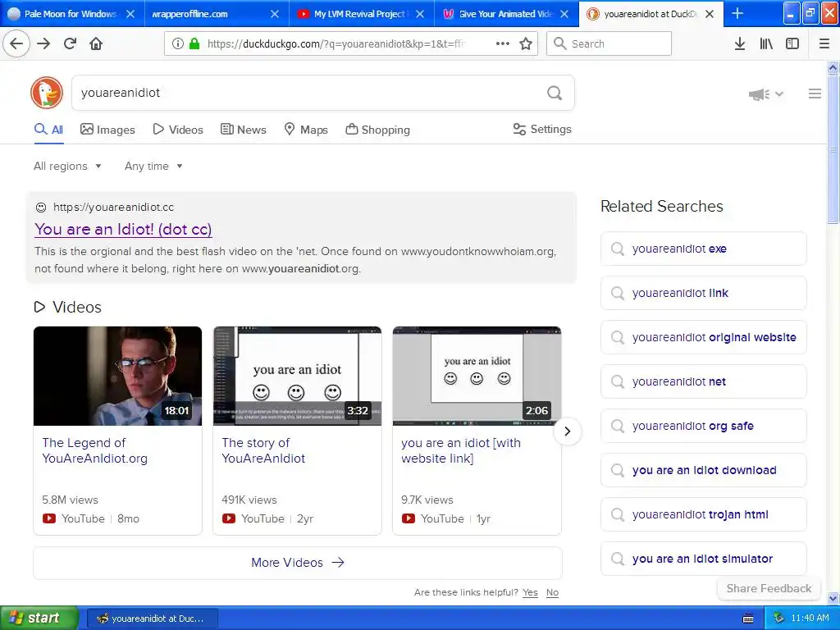Search related 'youareanidiot trojan html'
Image resolution: width=840 pixels, height=630 pixels.
703,515
